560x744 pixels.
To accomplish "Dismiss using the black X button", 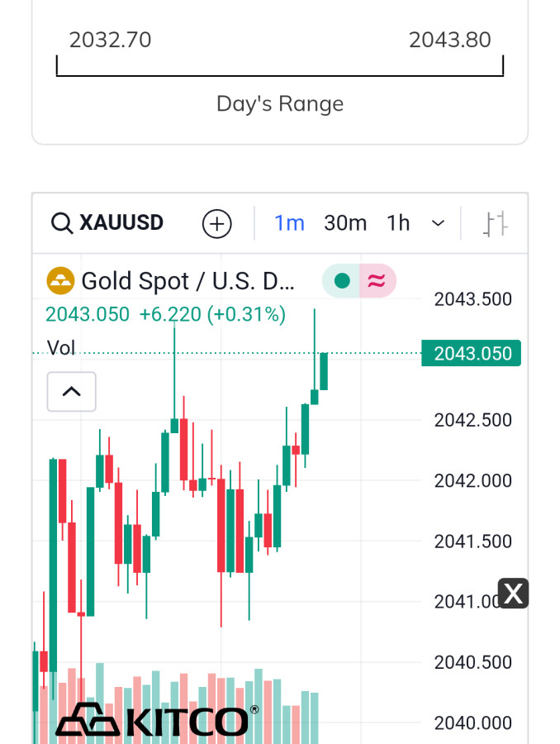I will 513,593.
